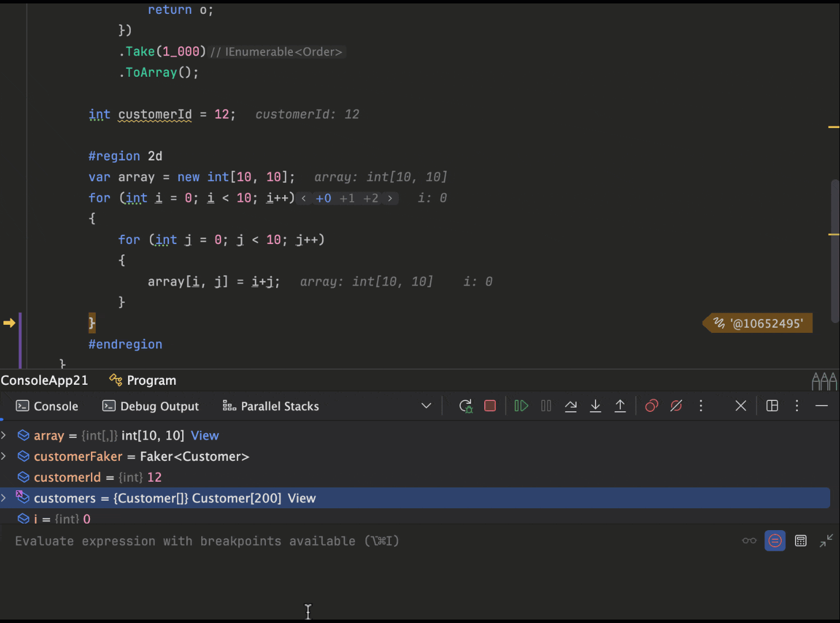Resume program with green play icon
840x623 pixels.
coord(521,406)
